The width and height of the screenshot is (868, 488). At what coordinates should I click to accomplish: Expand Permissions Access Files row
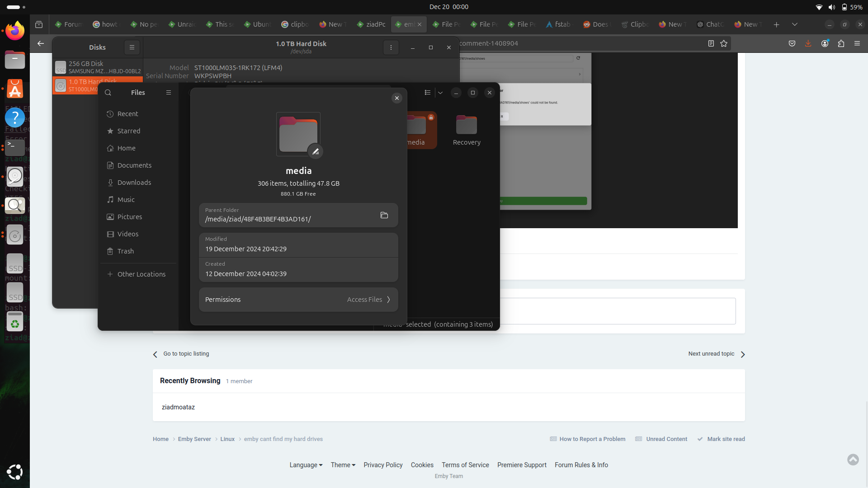298,300
